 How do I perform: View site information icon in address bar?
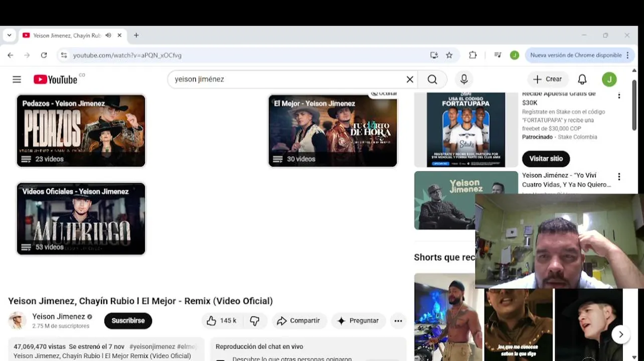coord(64,55)
